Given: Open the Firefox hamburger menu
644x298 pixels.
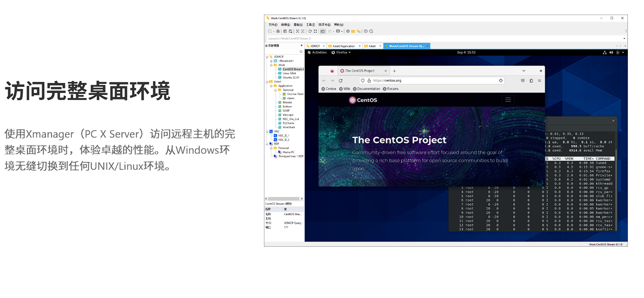Looking at the screenshot, I should (x=539, y=80).
